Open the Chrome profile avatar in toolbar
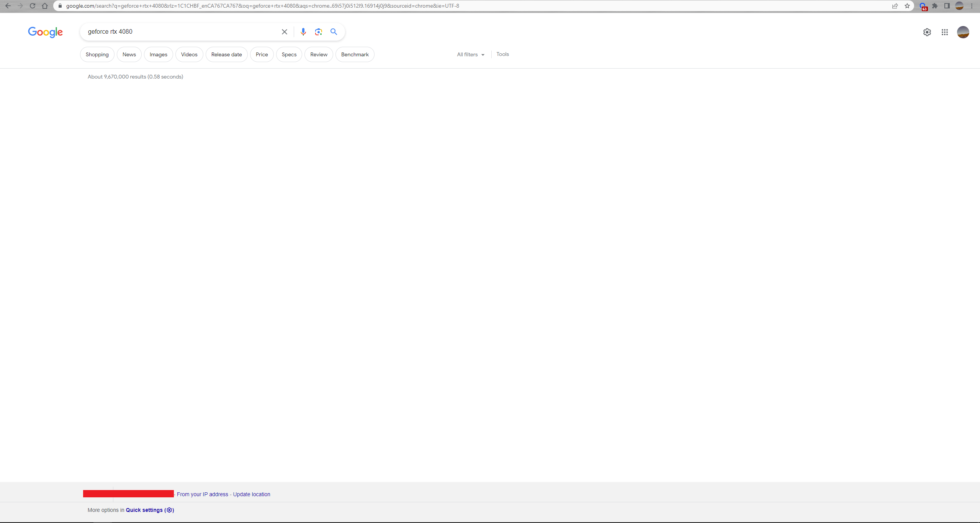 point(959,6)
